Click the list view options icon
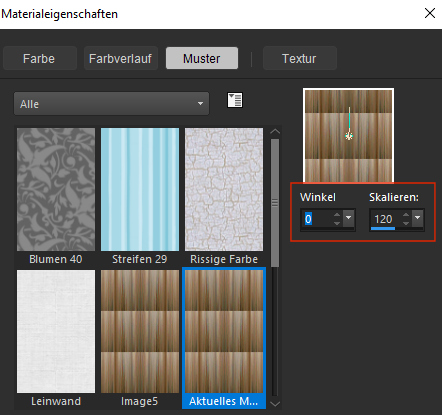Screen dimensions: 442x415 click(235, 100)
